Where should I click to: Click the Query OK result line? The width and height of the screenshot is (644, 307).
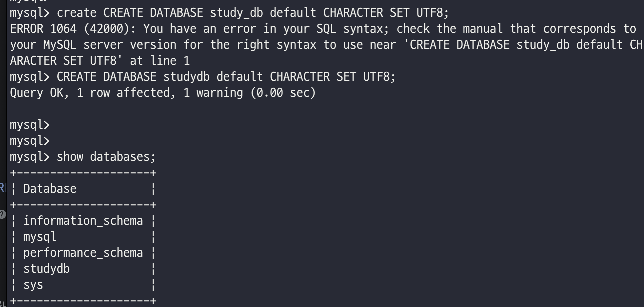163,93
